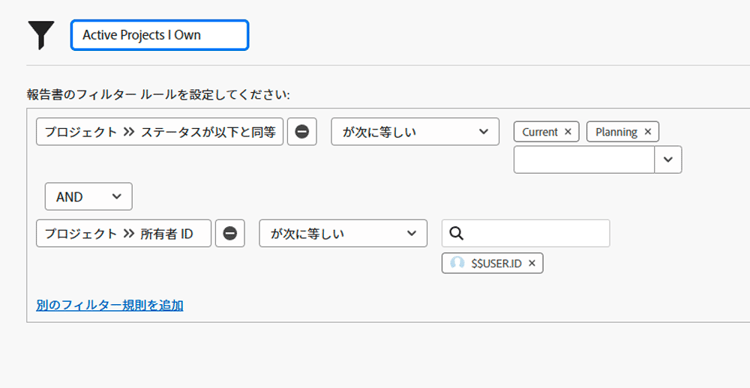Remove the owner ID filter rule
The image size is (750, 388).
[230, 233]
